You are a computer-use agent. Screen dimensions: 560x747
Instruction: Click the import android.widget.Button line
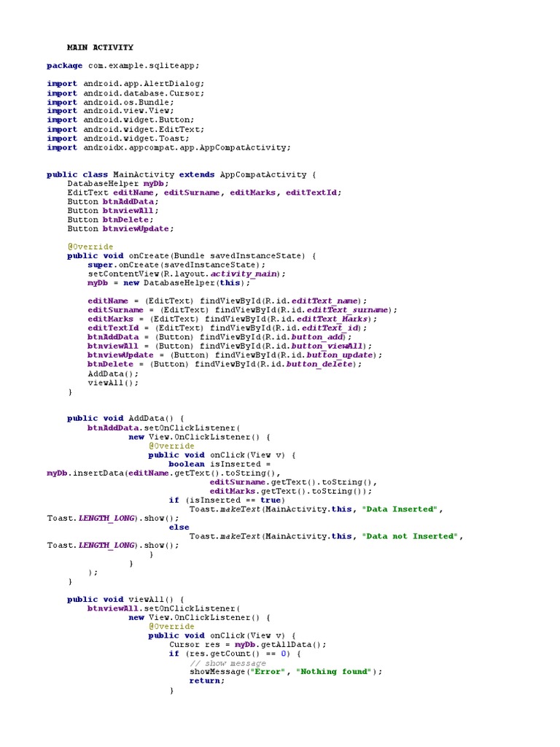pyautogui.click(x=120, y=120)
